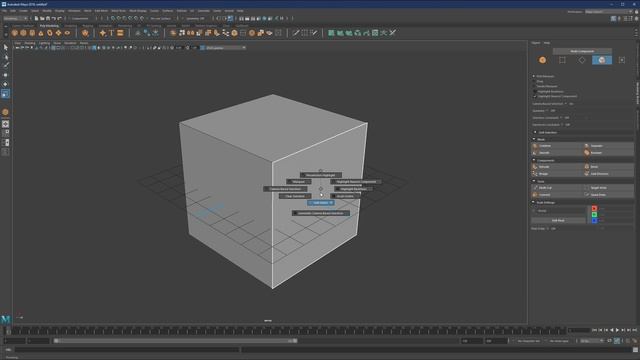Switch to Face selection mode in Modeling Toolkit

pyautogui.click(x=602, y=60)
